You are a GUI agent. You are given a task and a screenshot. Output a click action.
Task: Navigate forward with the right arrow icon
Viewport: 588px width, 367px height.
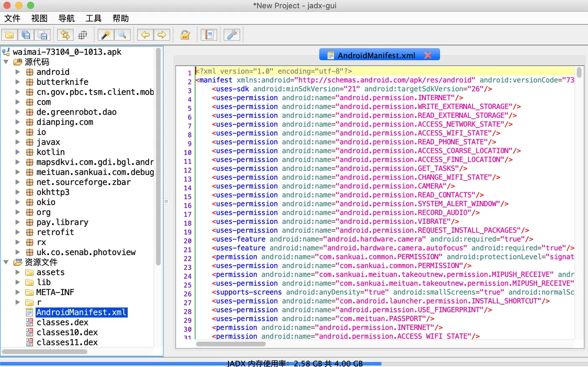click(162, 35)
